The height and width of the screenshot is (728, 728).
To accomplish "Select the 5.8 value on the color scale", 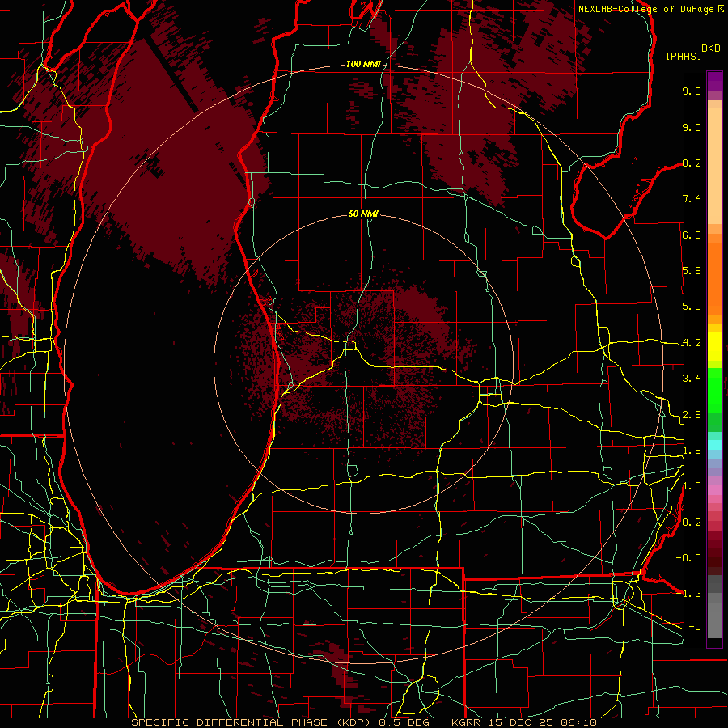I will pos(692,271).
